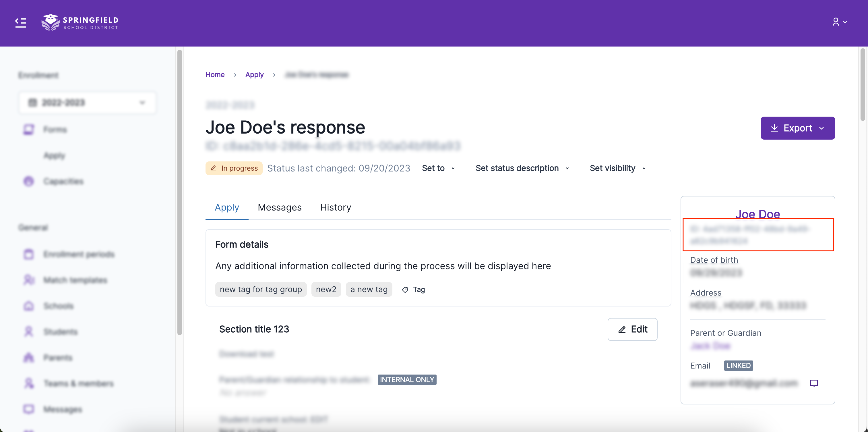868x432 pixels.
Task: Go to Home breadcrumb link
Action: (215, 74)
